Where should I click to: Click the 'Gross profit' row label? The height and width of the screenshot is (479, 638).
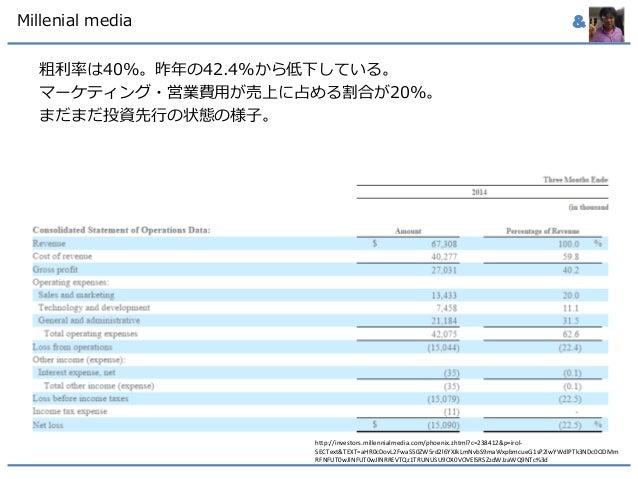coord(55,269)
